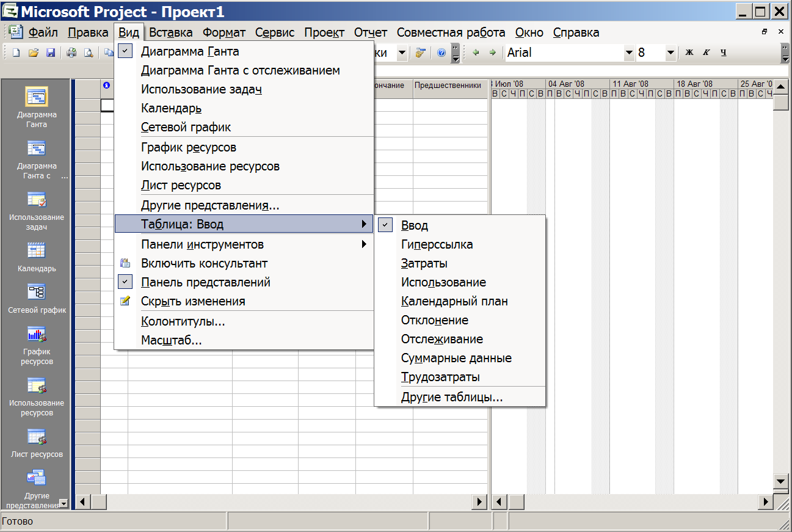Image resolution: width=792 pixels, height=532 pixels.
Task: Select Отслеживание table in the submenu
Action: 460,339
